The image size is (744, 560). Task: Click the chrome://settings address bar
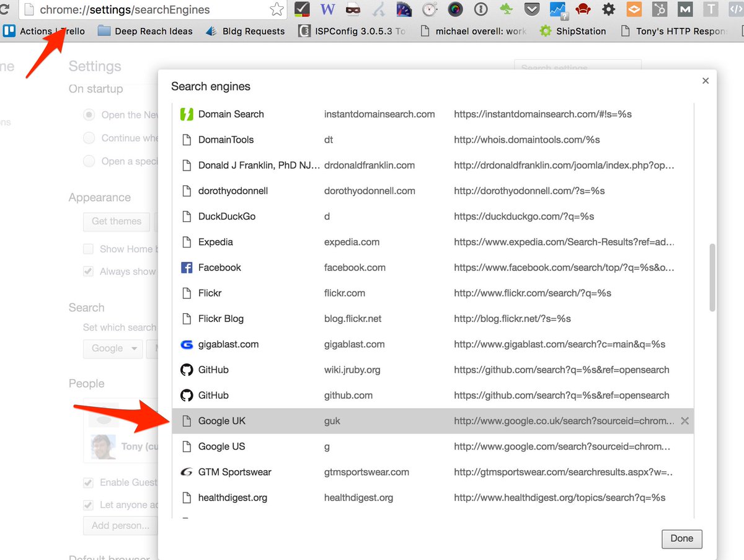point(152,10)
